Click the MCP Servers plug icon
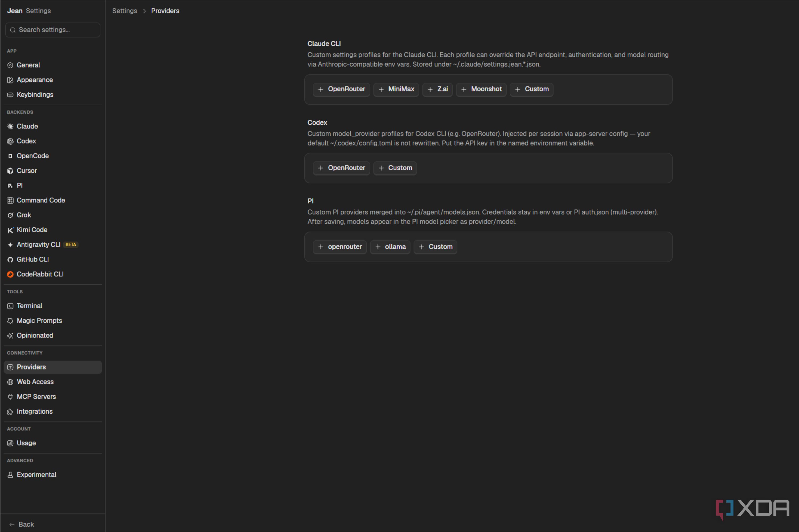 coord(10,397)
